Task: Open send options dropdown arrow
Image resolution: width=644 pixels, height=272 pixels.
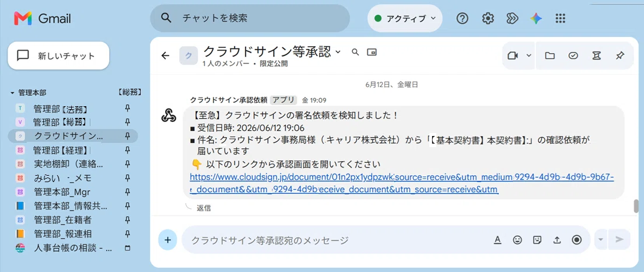Action: [x=601, y=239]
